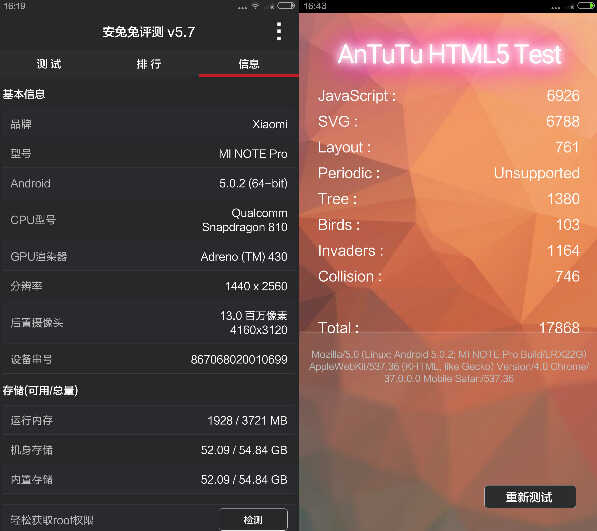Select the Layout score 761

click(x=567, y=147)
